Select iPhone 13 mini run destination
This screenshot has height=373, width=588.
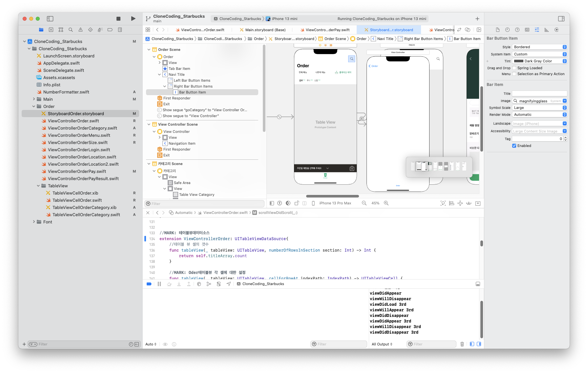coord(282,19)
